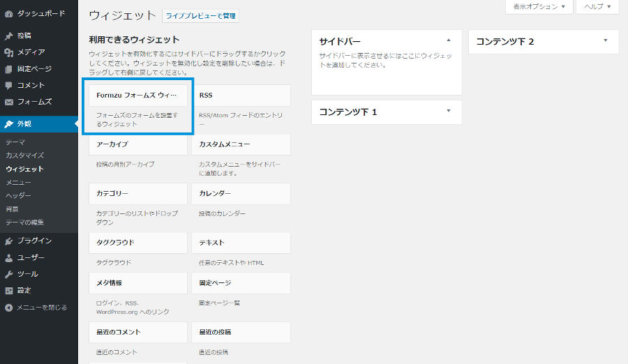Click description 投稿の月別アーカイブ
The image size is (628, 364).
pos(125,164)
